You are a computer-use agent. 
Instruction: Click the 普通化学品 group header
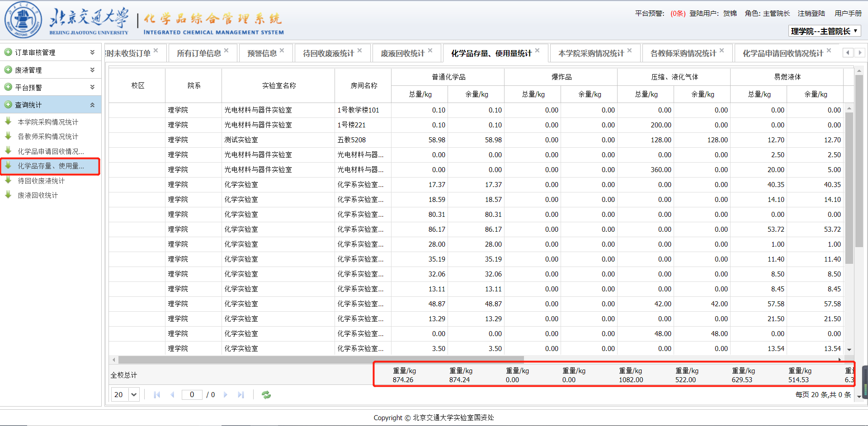(448, 77)
